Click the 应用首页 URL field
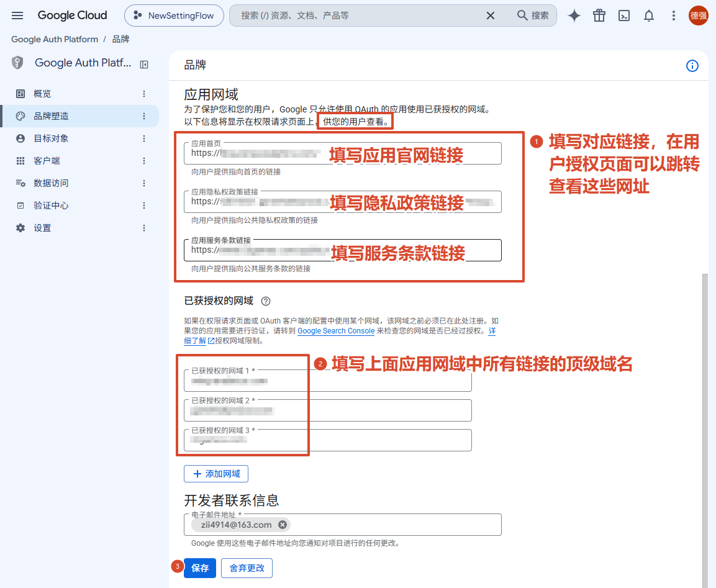 coord(342,153)
